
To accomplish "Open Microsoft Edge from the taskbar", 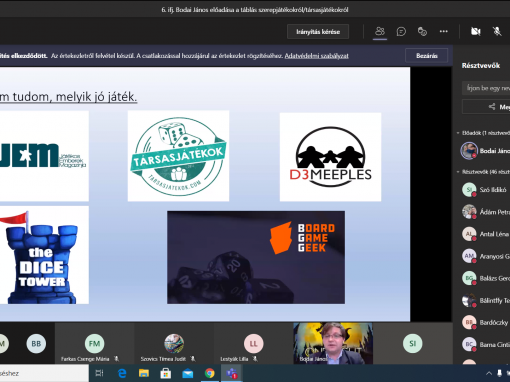I will pyautogui.click(x=122, y=373).
